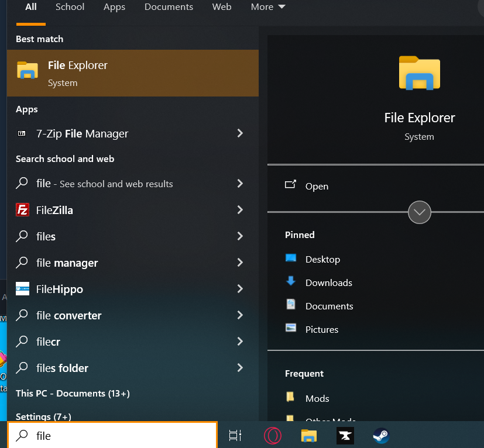Click search box magnifier icon
The width and height of the screenshot is (484, 448).
[x=22, y=435]
